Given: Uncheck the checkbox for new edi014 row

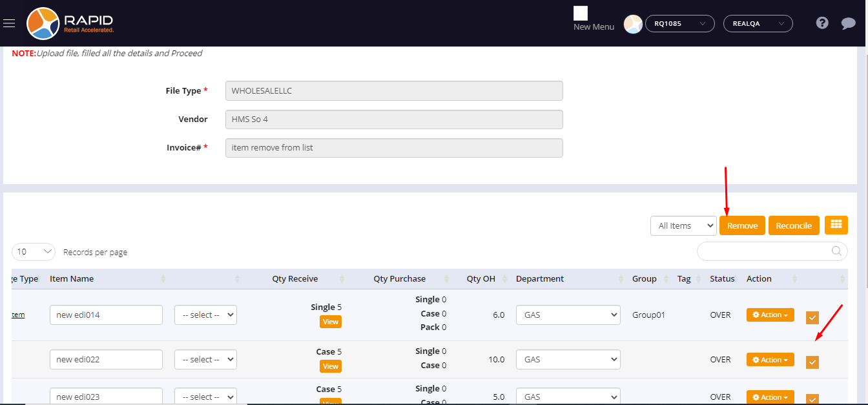Looking at the screenshot, I should pyautogui.click(x=812, y=317).
